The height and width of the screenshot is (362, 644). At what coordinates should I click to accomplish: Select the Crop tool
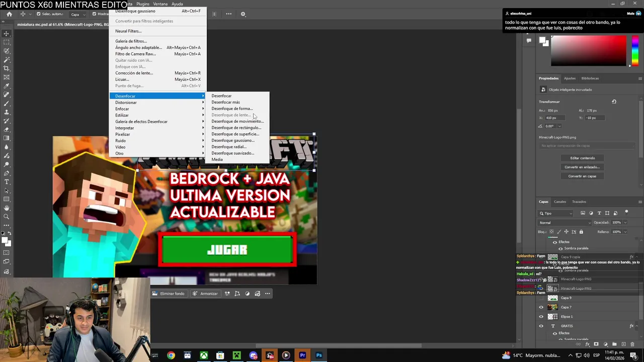point(7,68)
